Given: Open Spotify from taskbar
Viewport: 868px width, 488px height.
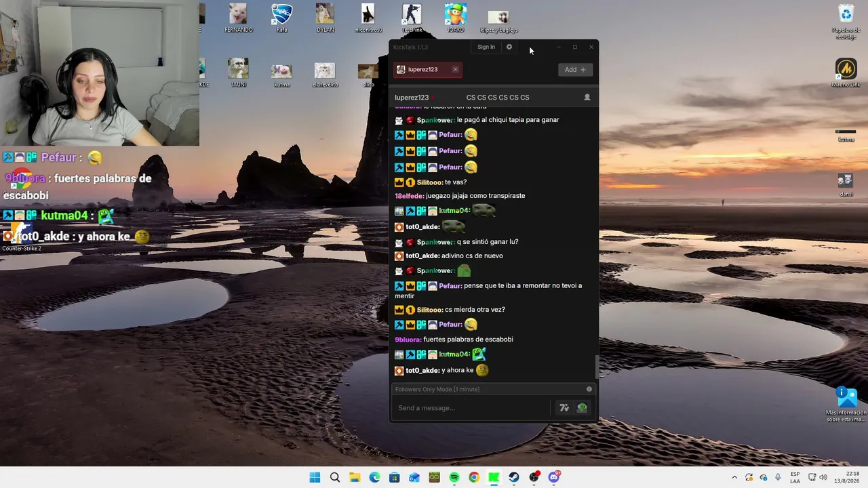Looking at the screenshot, I should pyautogui.click(x=454, y=477).
